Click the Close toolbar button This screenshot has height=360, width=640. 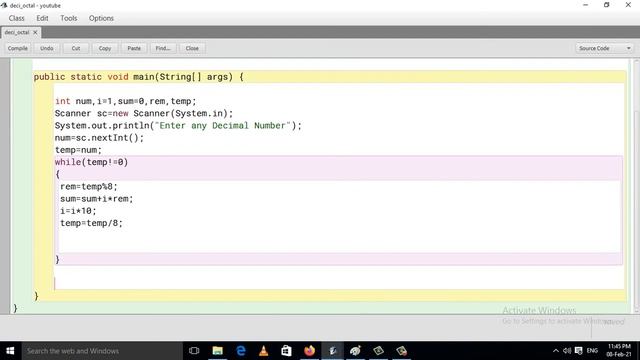tap(192, 48)
